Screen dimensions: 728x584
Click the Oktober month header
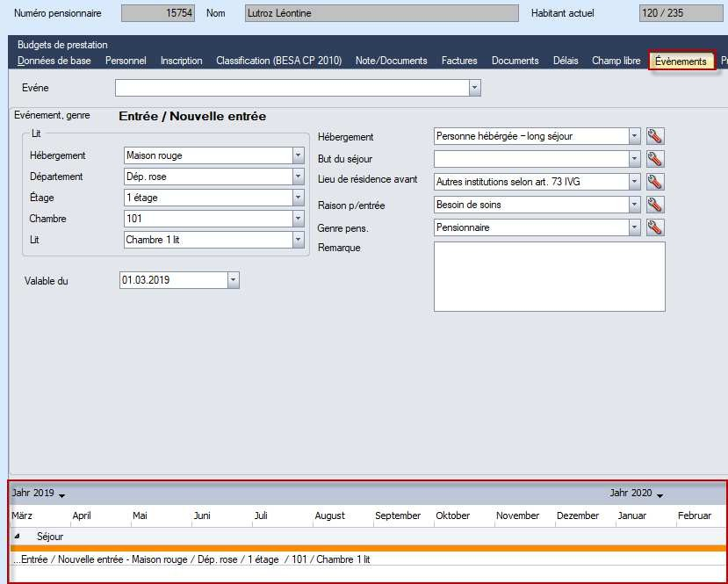[x=452, y=516]
